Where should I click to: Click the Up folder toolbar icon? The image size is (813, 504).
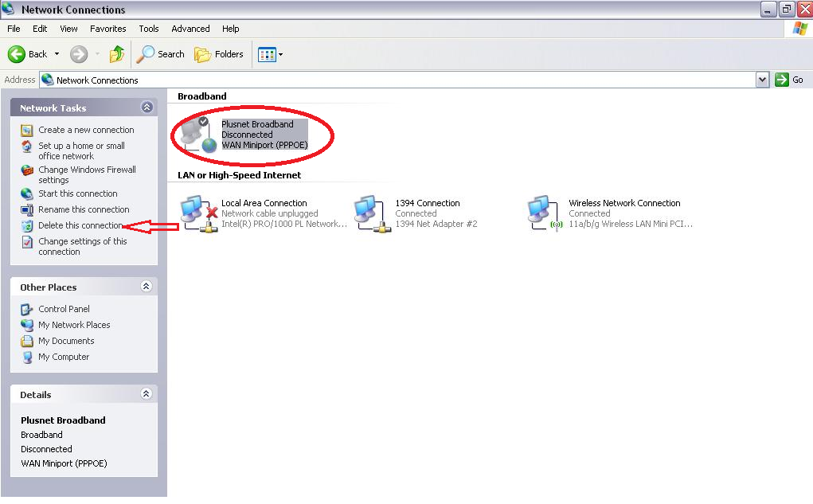(117, 54)
